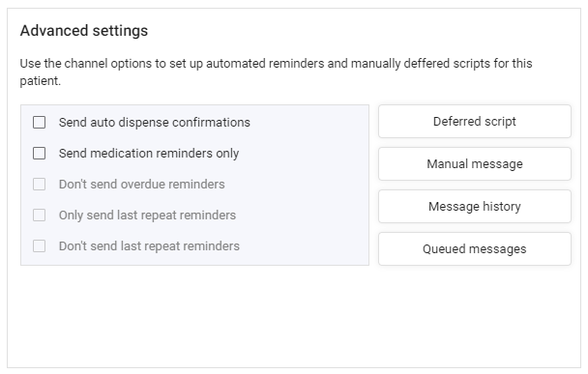
Task: Click the Manual message button
Action: point(475,163)
